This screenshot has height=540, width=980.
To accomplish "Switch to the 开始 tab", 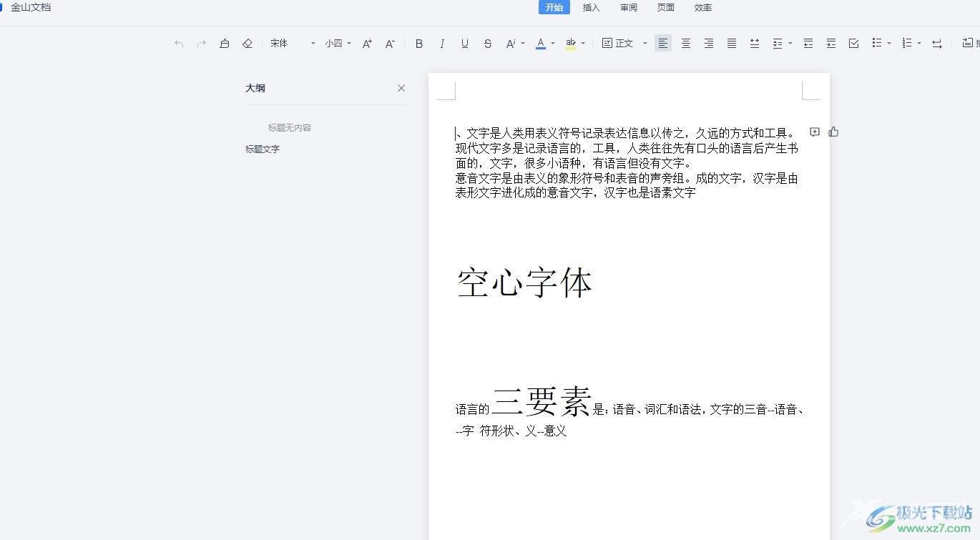I will [x=554, y=7].
